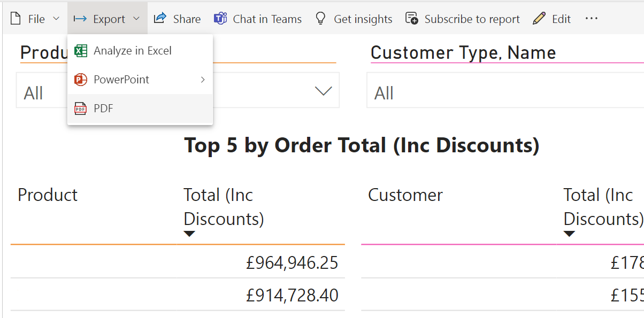Click the PowerPoint icon in menu
Viewport: 644px width, 318px height.
(80, 80)
